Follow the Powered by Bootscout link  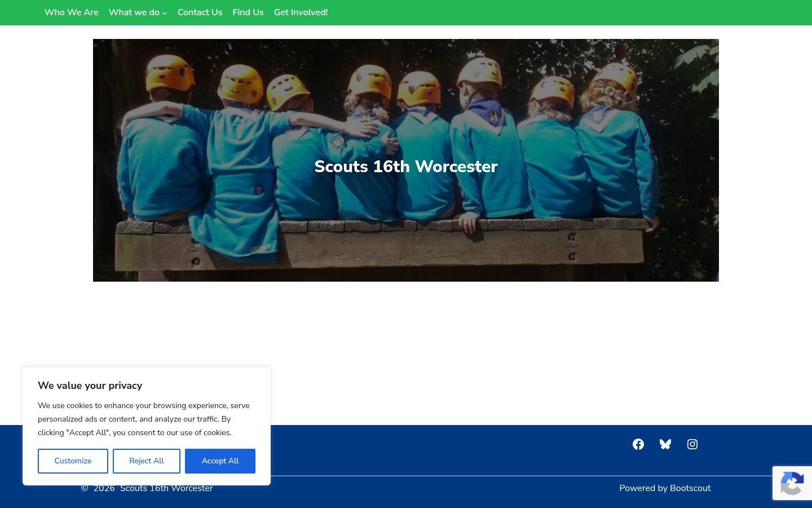pyautogui.click(x=665, y=488)
